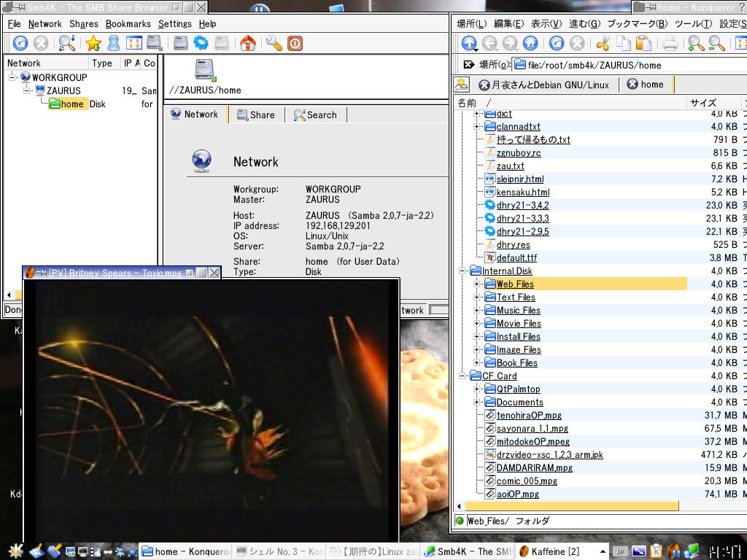Click the Zoom Out magnifier in Konqueror
This screenshot has height=560, width=747.
pyautogui.click(x=716, y=44)
